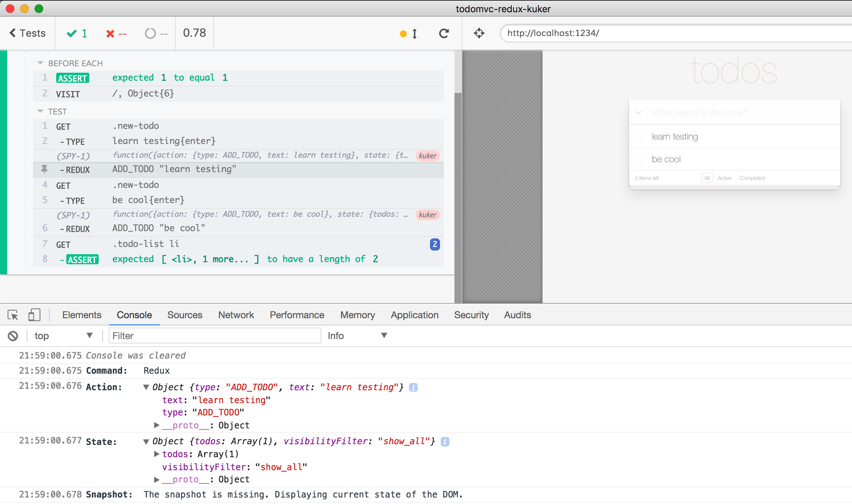Clear console with the ban icon
This screenshot has height=504, width=852.
13,336
